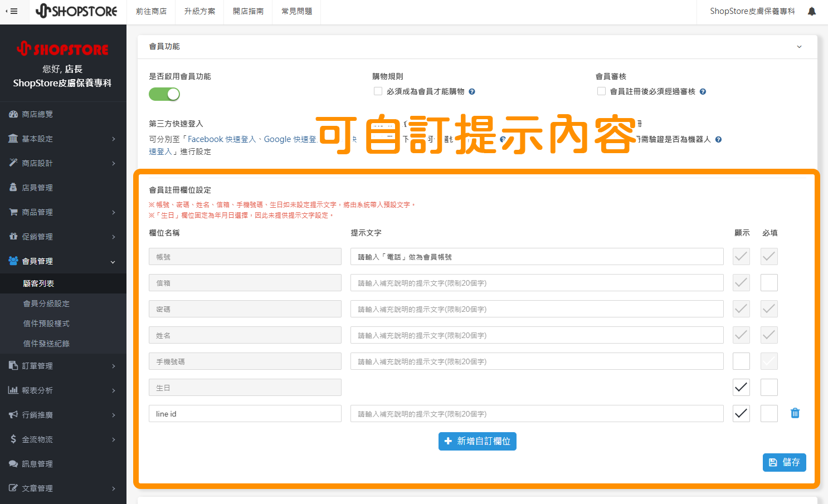Expand the 報表分析 submenu arrow
The height and width of the screenshot is (504, 828).
pos(114,390)
